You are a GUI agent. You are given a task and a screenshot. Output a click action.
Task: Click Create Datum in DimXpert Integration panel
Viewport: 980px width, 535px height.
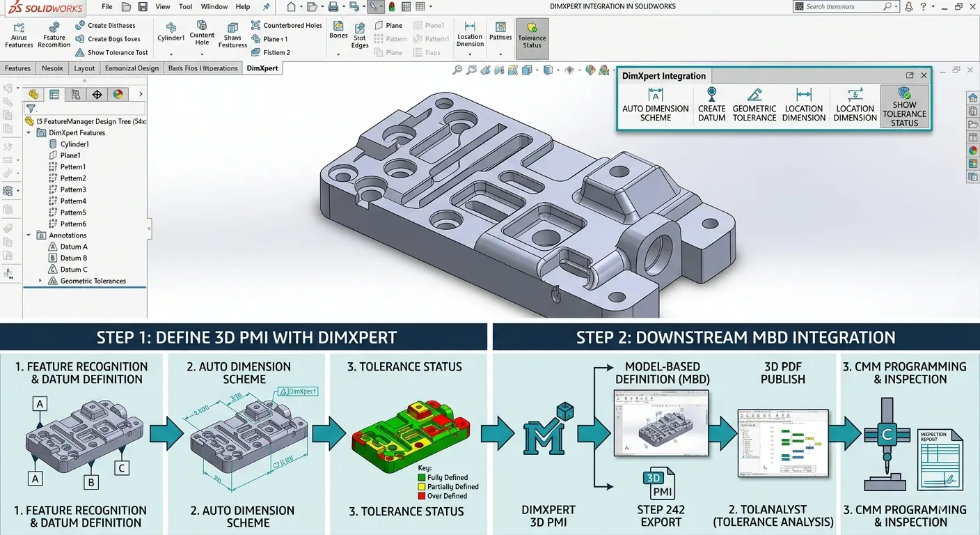(712, 104)
